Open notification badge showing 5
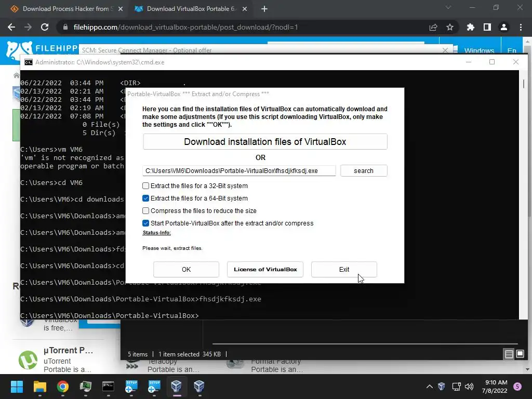Screen dimensions: 532x399 pyautogui.click(x=517, y=387)
